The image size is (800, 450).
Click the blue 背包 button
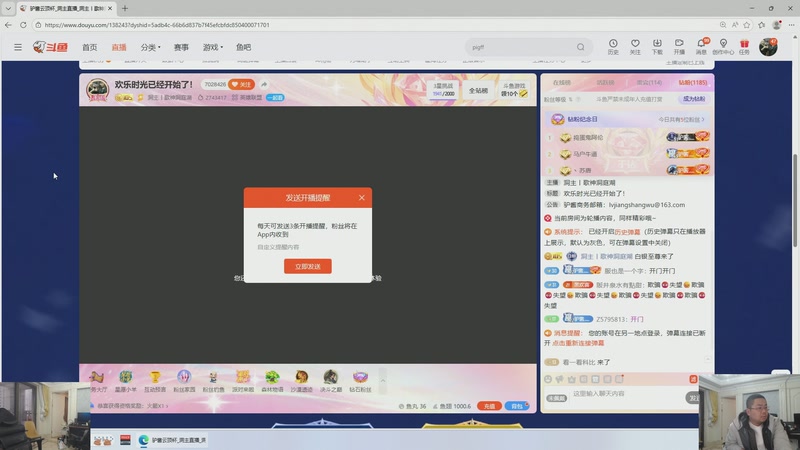(x=517, y=406)
